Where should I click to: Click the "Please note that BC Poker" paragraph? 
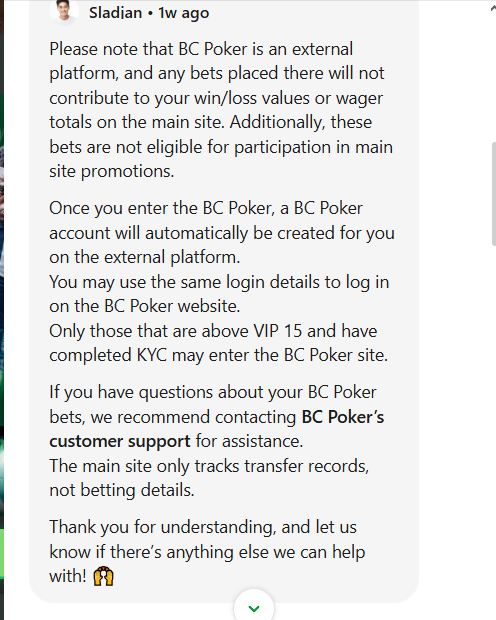[x=221, y=110]
